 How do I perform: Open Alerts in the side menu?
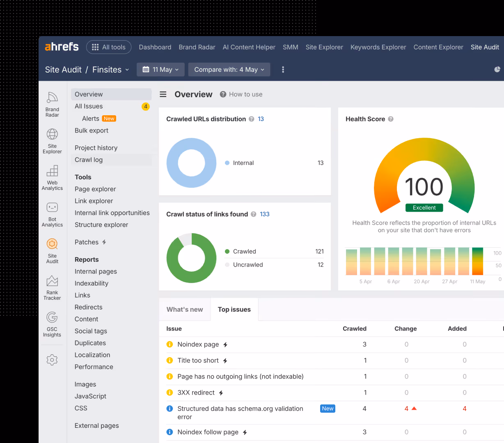pos(91,119)
